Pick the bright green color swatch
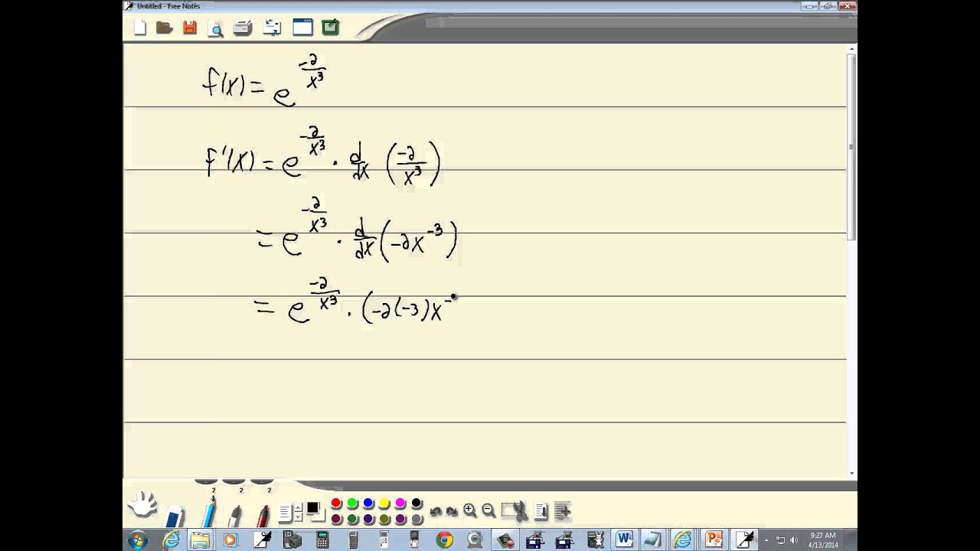Viewport: 980px width, 551px height. tap(352, 503)
